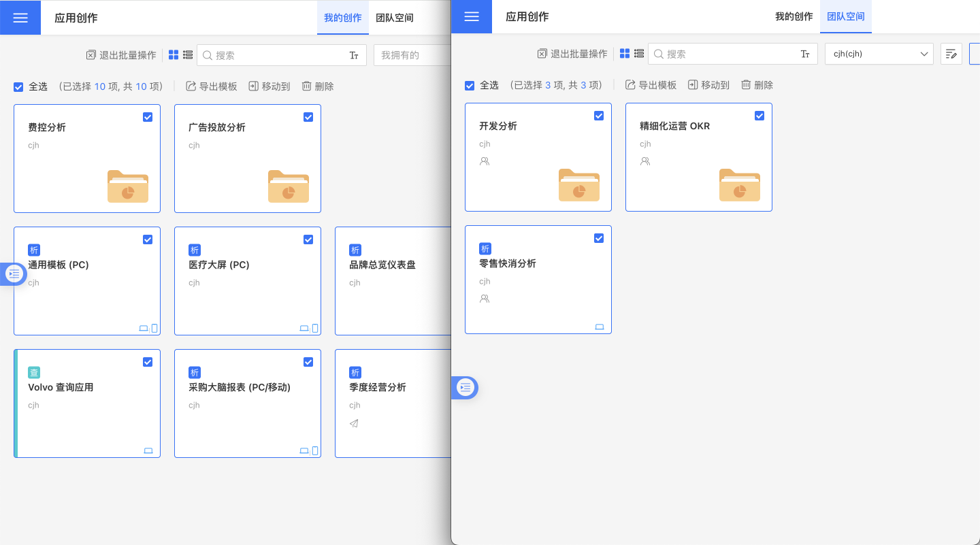Click the edit list icon right of cjh(cjh)
Screen dimensions: 980x545
[x=951, y=54]
